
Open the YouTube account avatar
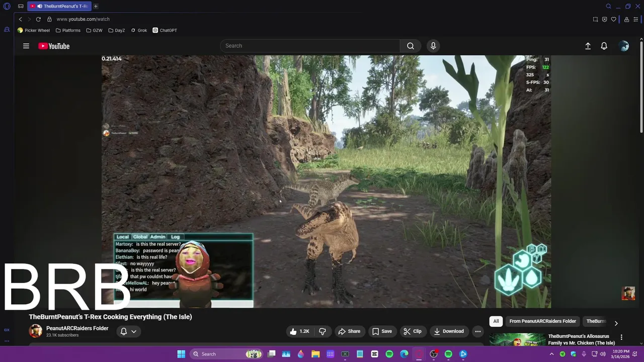click(624, 46)
